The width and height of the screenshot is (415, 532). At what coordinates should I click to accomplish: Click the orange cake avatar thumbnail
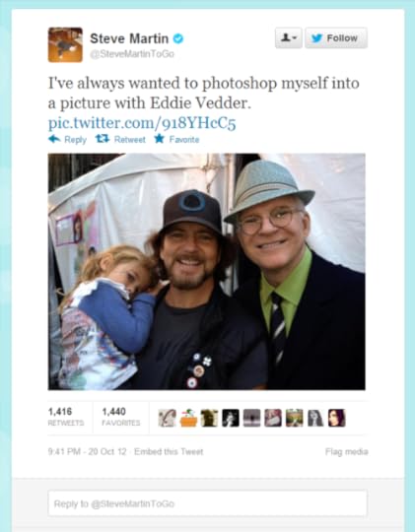[x=188, y=418]
